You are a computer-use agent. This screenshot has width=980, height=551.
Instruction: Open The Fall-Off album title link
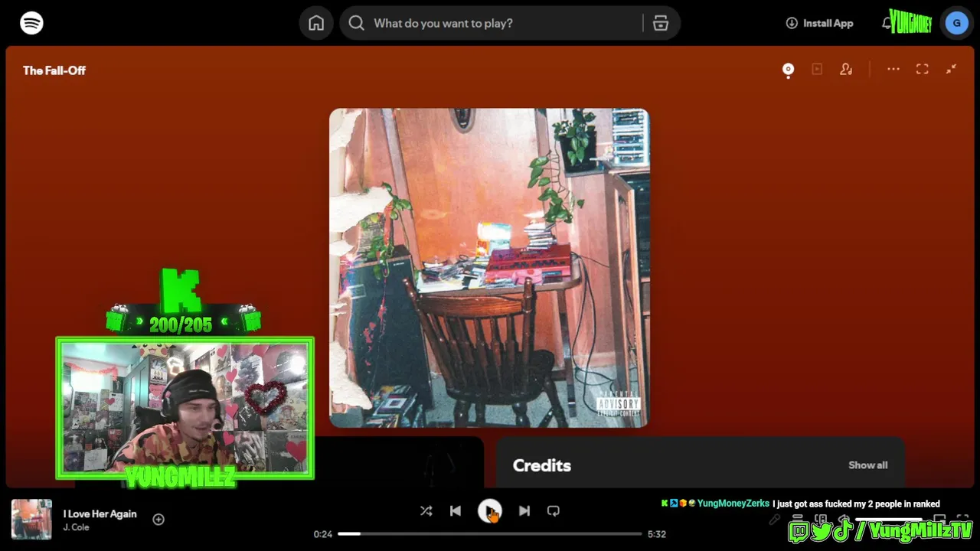click(x=54, y=70)
